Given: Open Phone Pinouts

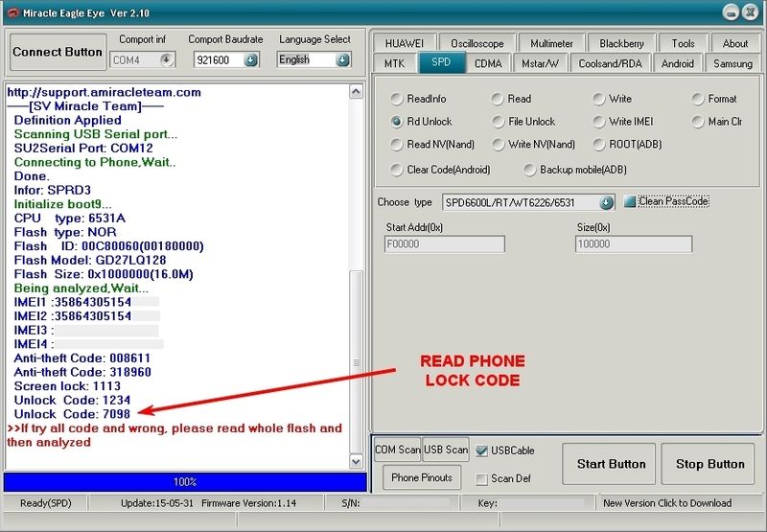Looking at the screenshot, I should [x=422, y=477].
